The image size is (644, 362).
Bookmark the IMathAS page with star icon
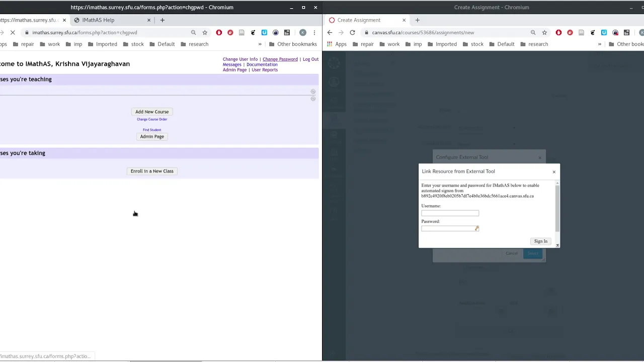coord(205,33)
